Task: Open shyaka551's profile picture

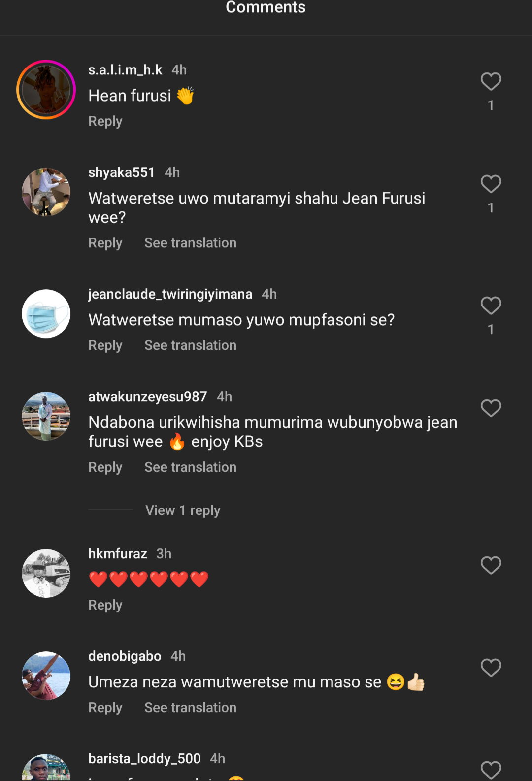Action: tap(46, 192)
